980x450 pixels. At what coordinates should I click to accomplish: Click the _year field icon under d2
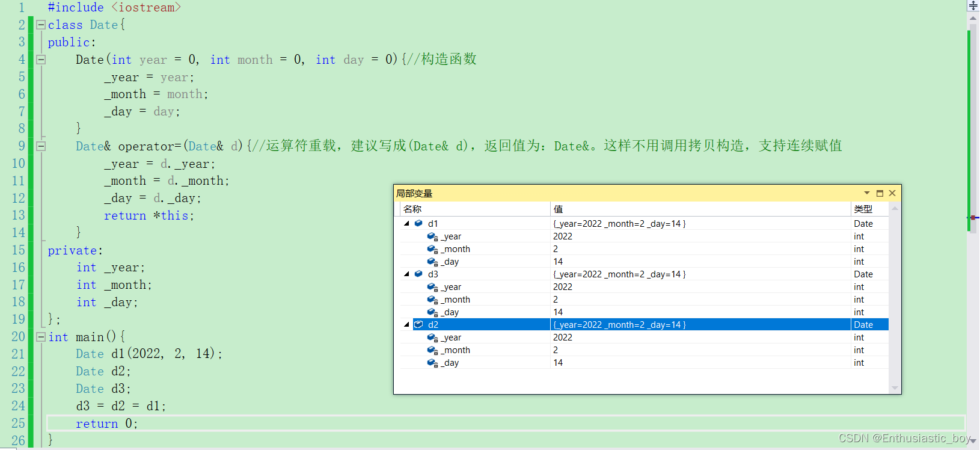(432, 337)
